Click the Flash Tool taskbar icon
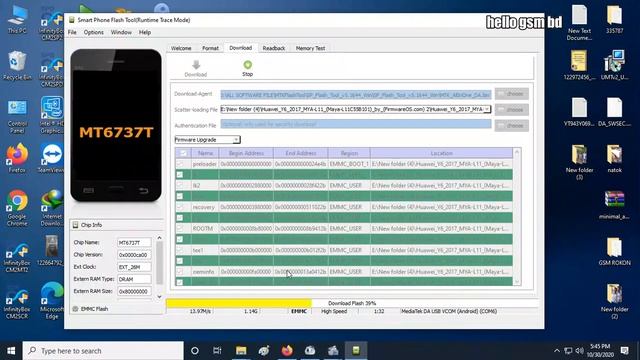This screenshot has height=360, width=640. coord(356,351)
